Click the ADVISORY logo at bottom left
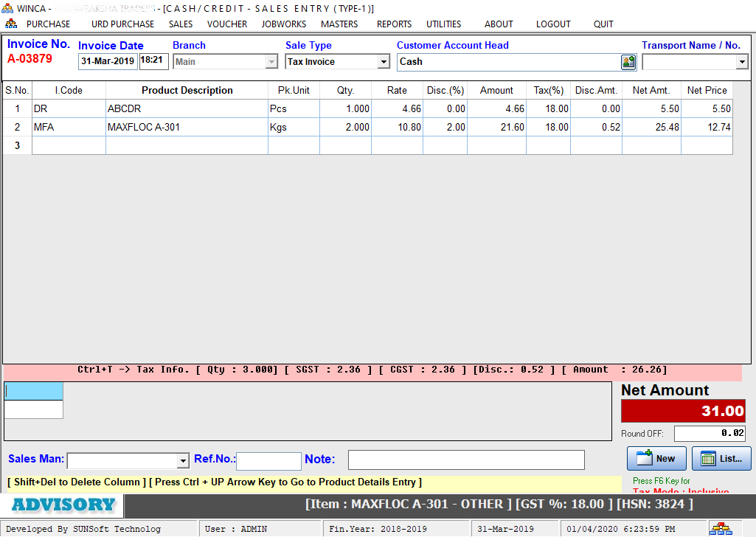The image size is (756, 537). [63, 505]
